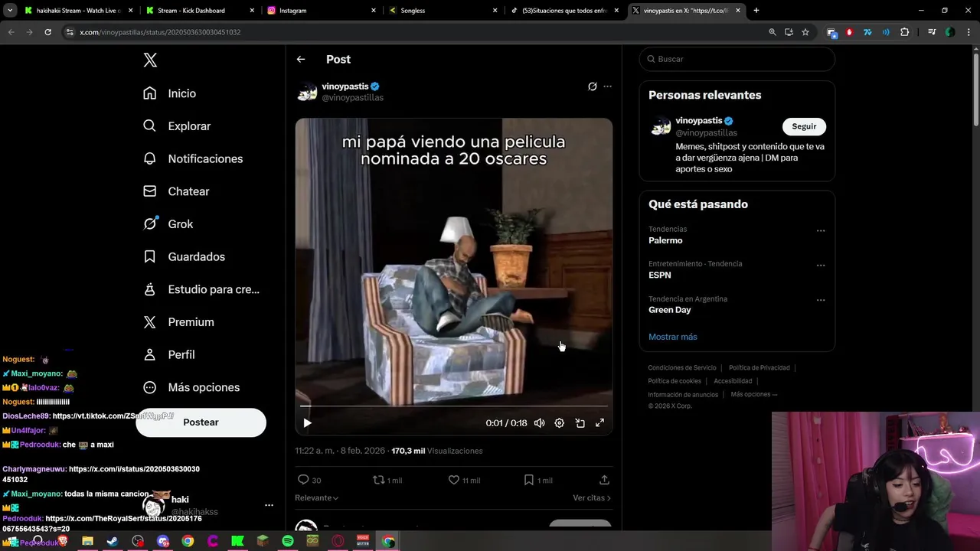
Task: Open Notificaciones in the sidebar
Action: click(192, 158)
